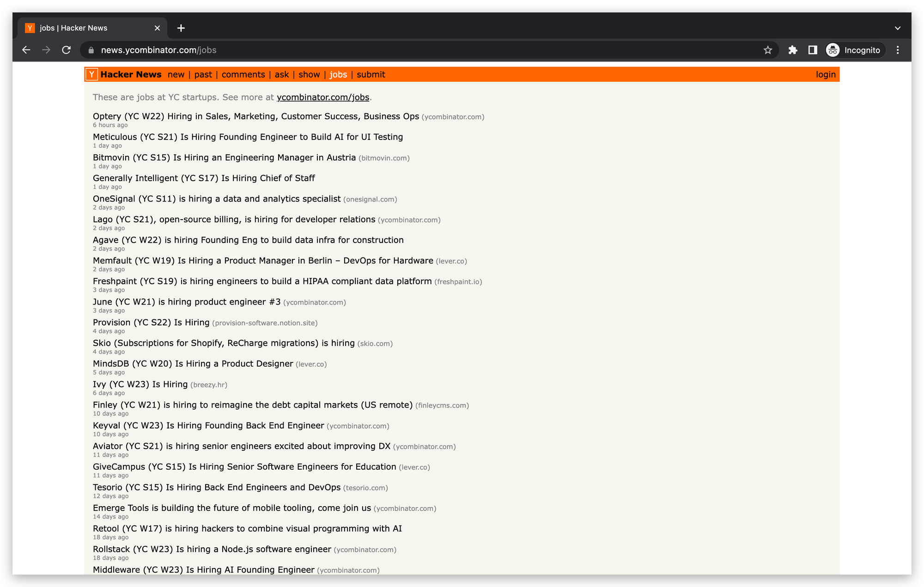Open Chrome's three-dot menu
Viewport: 924px width, 587px height.
pos(898,50)
